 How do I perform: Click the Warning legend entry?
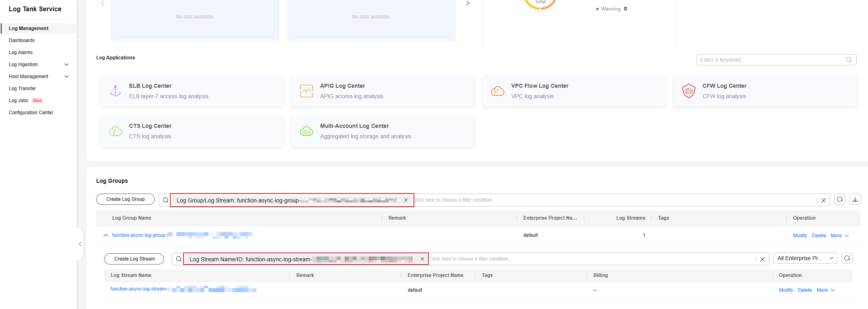(611, 9)
